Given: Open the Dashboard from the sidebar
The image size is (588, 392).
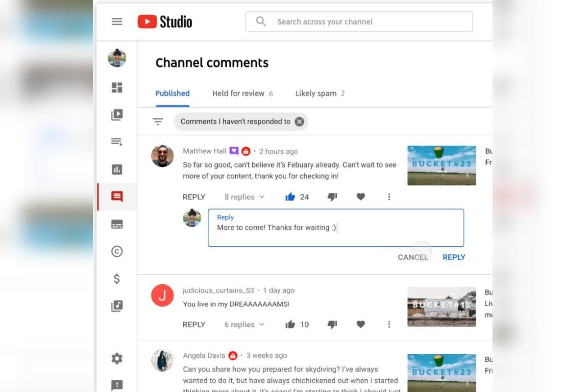Looking at the screenshot, I should pyautogui.click(x=117, y=87).
